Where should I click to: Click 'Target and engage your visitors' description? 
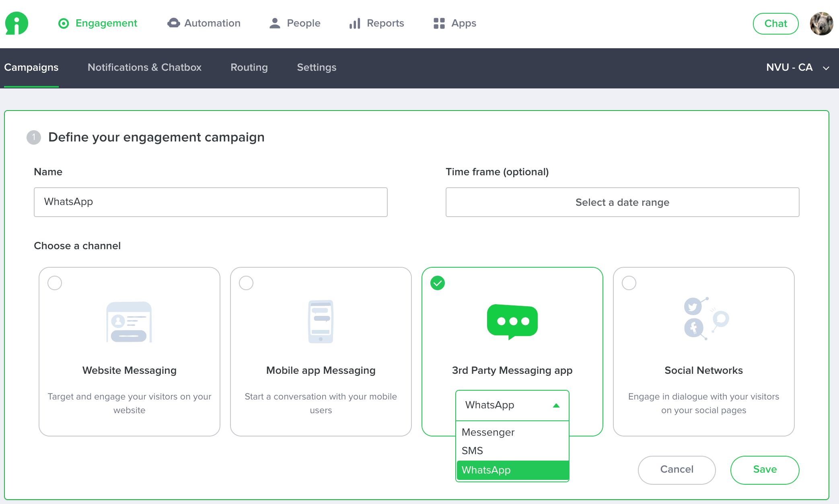click(x=129, y=403)
